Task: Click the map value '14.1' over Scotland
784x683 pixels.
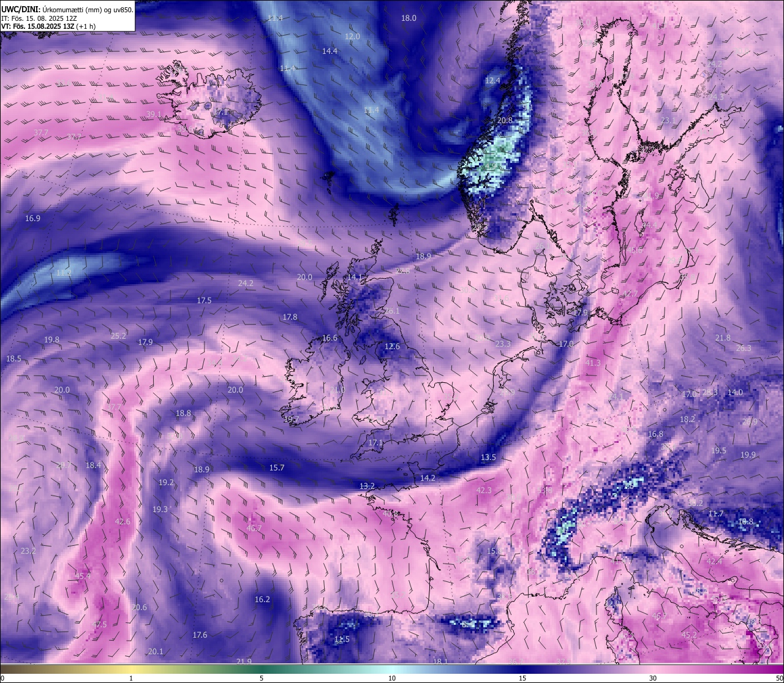Action: tap(355, 277)
